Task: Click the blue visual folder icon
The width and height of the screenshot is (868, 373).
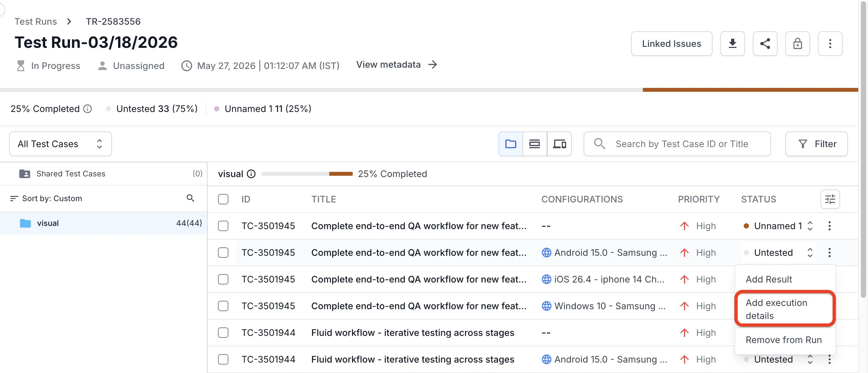Action: [25, 223]
